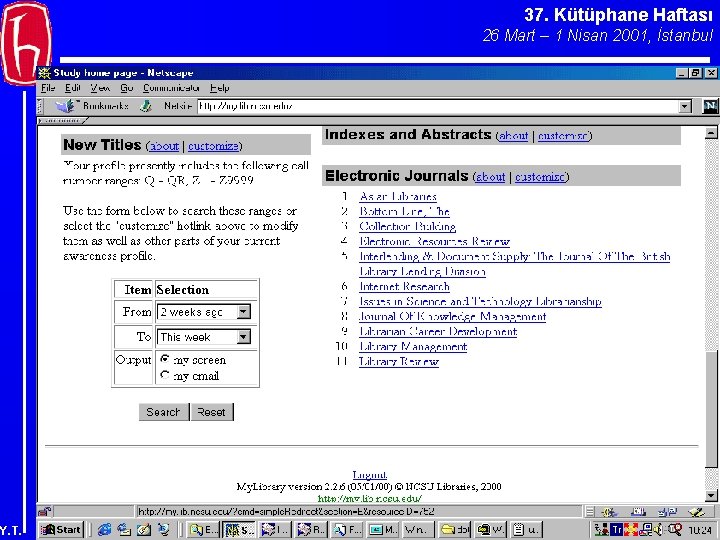Click the Tr language indicator in tray

(617, 529)
